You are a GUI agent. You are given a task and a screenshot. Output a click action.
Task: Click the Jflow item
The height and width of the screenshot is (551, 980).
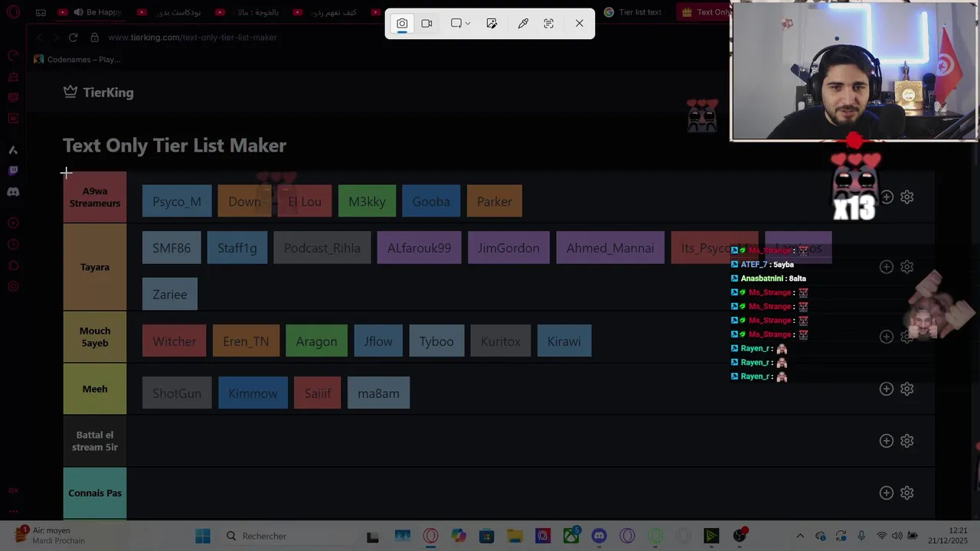coord(378,341)
